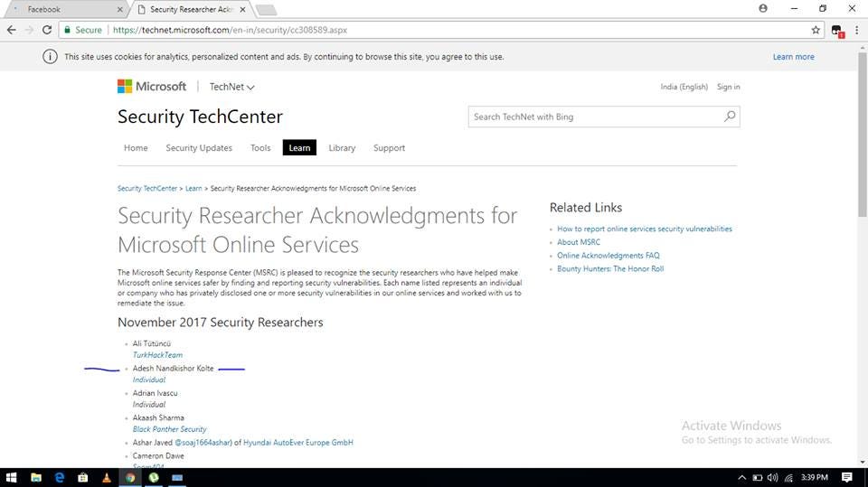Click the blue rectangle app in the taskbar
Screen dimensions: 868x487
pyautogui.click(x=177, y=478)
